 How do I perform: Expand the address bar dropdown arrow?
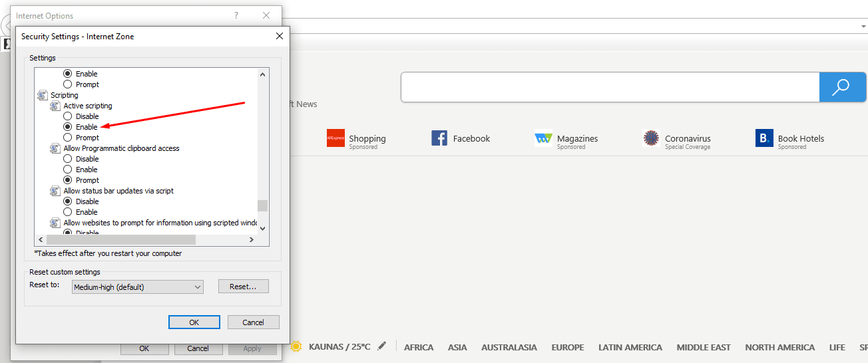tap(863, 26)
